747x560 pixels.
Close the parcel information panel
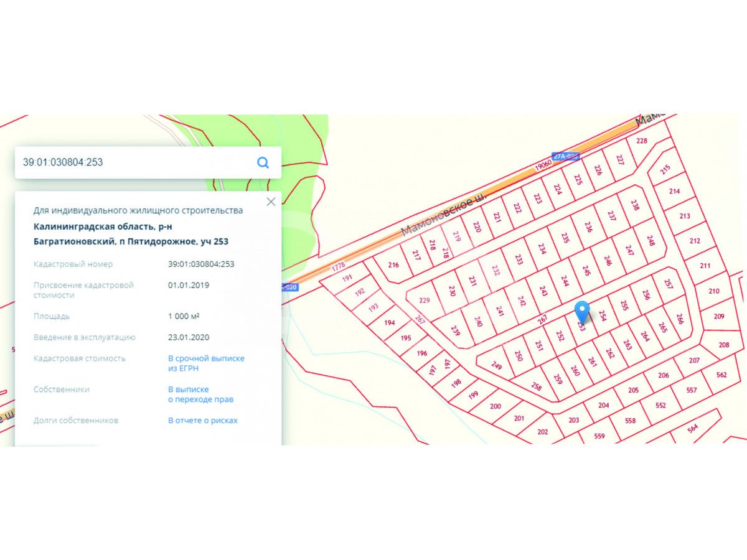click(x=271, y=202)
